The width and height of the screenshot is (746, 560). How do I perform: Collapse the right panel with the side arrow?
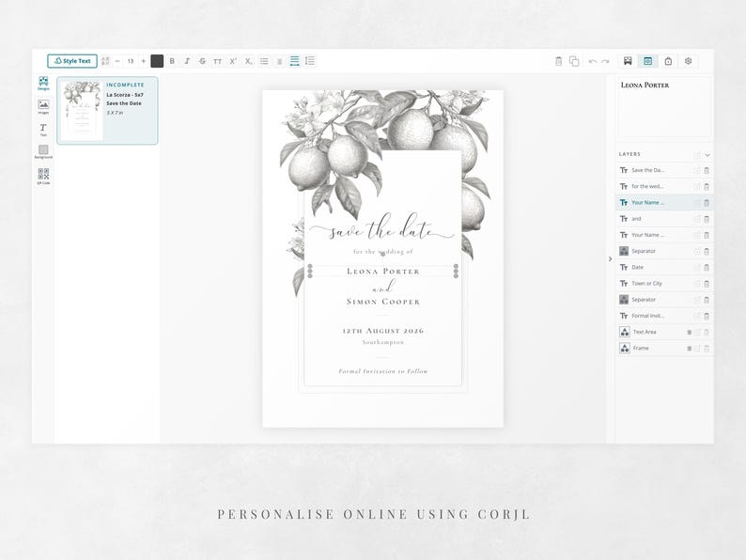610,258
